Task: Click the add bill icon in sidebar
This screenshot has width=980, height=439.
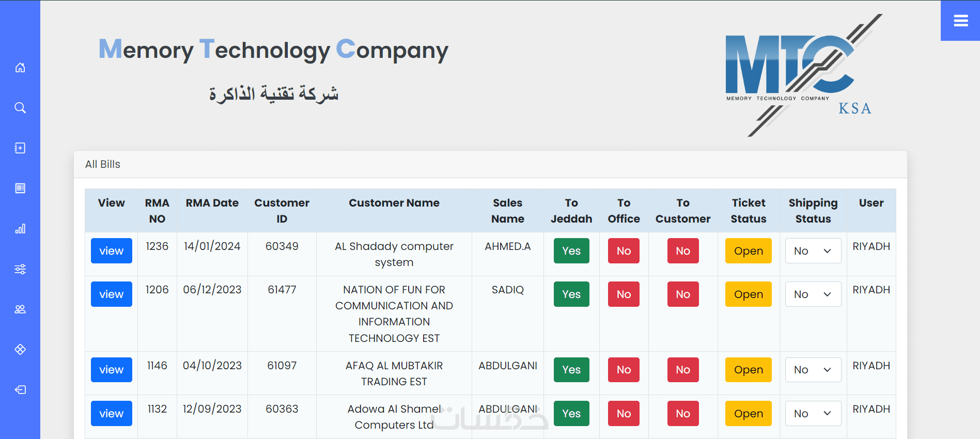Action: click(x=20, y=148)
